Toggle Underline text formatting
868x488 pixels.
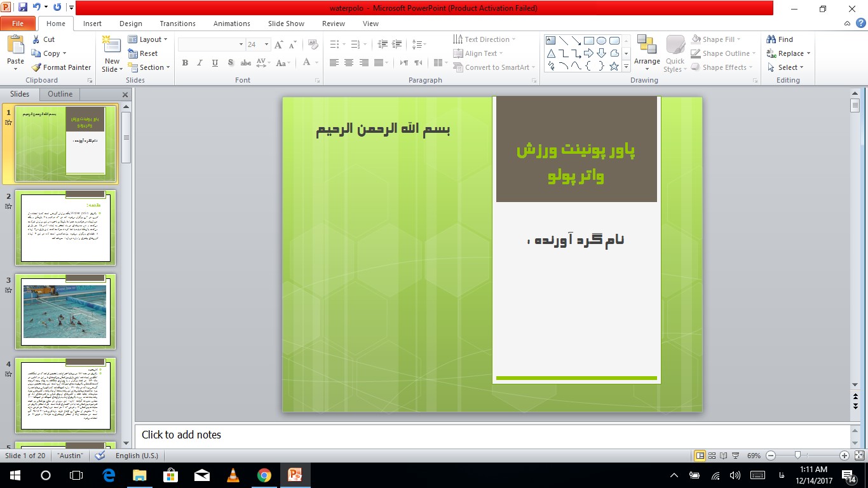(x=215, y=63)
